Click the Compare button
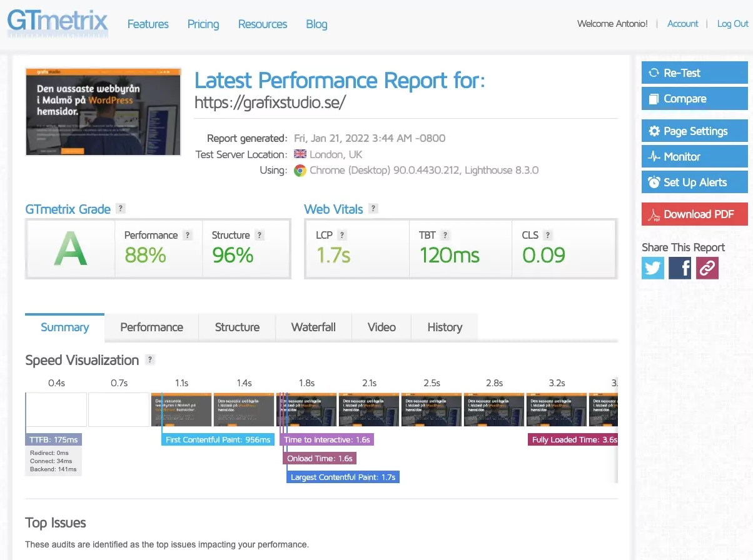Image resolution: width=753 pixels, height=560 pixels. (x=695, y=99)
